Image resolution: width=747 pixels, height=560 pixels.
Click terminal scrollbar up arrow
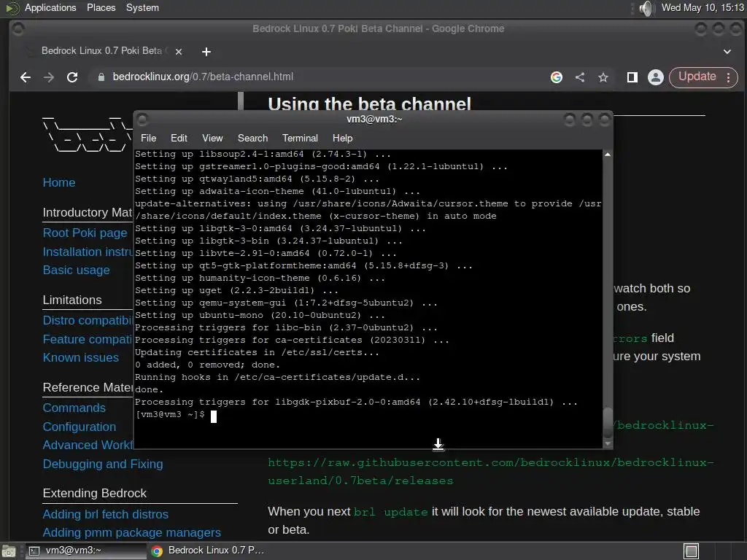(608, 155)
